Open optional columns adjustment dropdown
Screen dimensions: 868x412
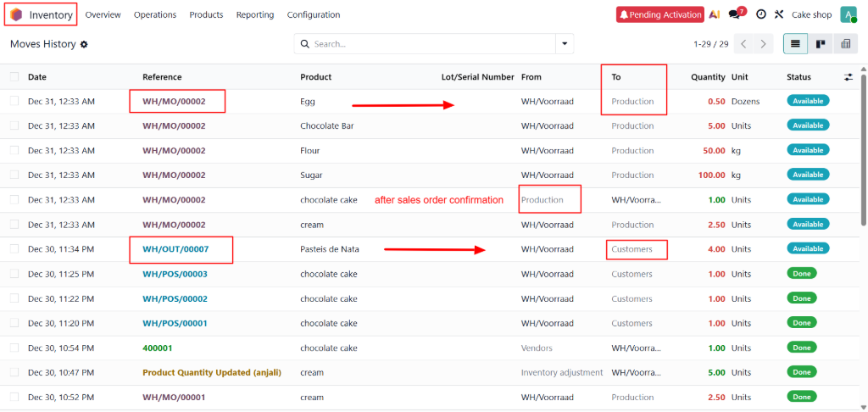849,77
